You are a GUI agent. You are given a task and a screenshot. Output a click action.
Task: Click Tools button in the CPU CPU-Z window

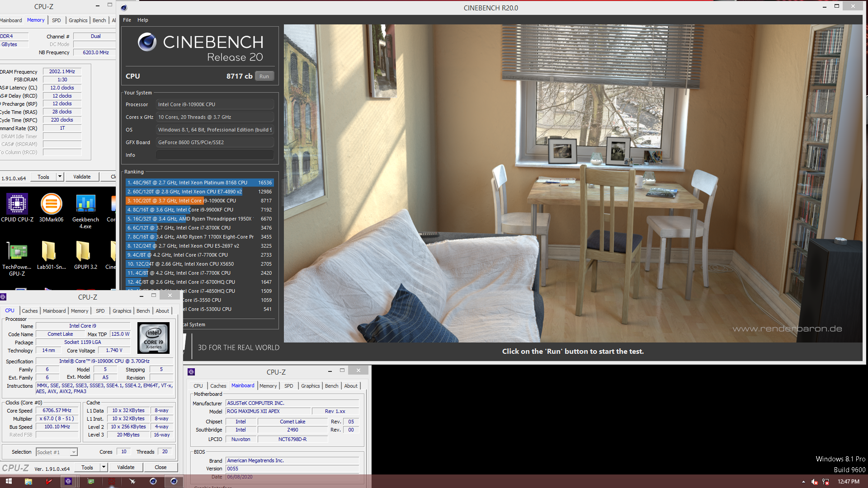87,467
